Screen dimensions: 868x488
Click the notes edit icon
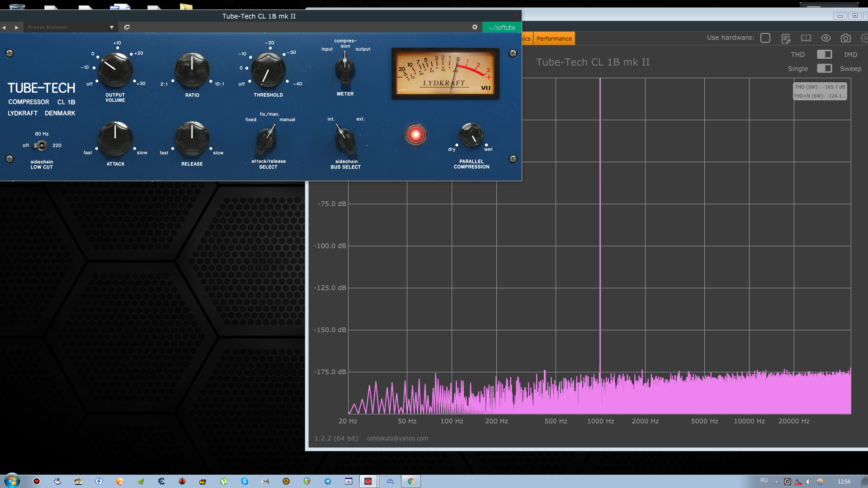tap(786, 38)
